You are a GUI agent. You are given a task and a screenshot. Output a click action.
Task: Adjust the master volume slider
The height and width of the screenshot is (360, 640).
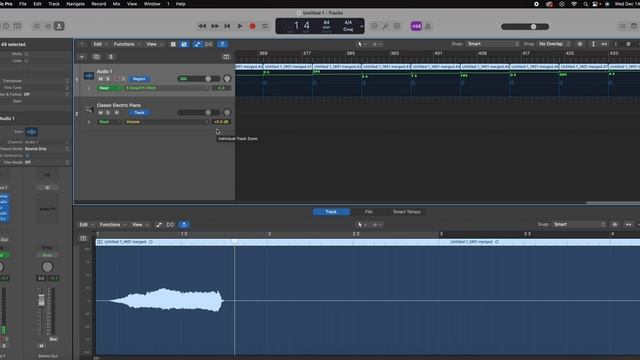pos(525,27)
